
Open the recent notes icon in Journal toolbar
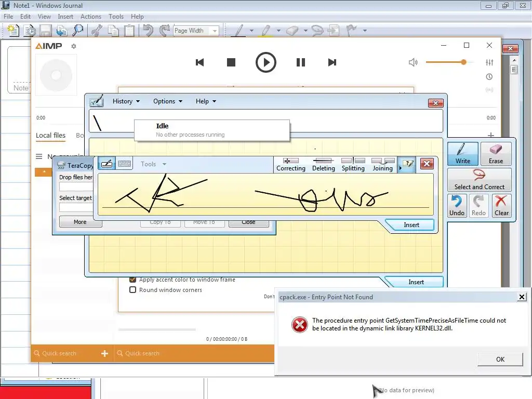tap(30, 31)
